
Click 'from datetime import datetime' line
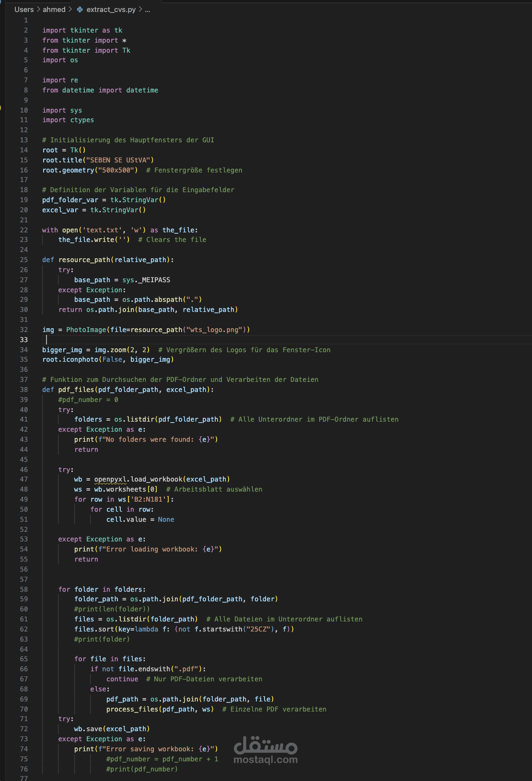click(x=100, y=90)
